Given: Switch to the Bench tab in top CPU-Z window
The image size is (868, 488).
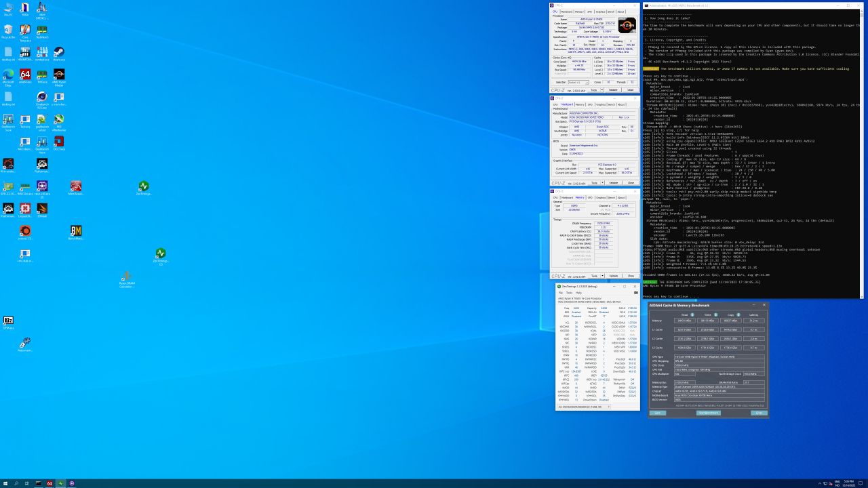Looking at the screenshot, I should (x=610, y=12).
